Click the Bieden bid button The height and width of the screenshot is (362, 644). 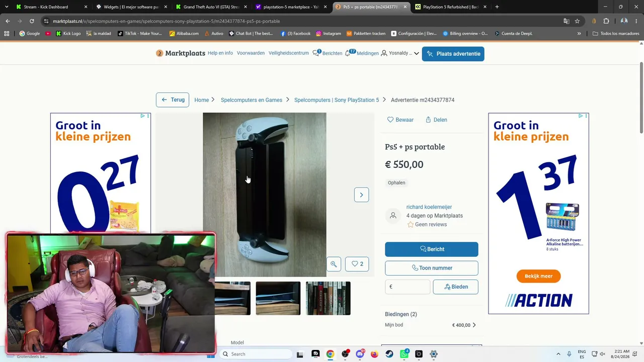tap(455, 287)
